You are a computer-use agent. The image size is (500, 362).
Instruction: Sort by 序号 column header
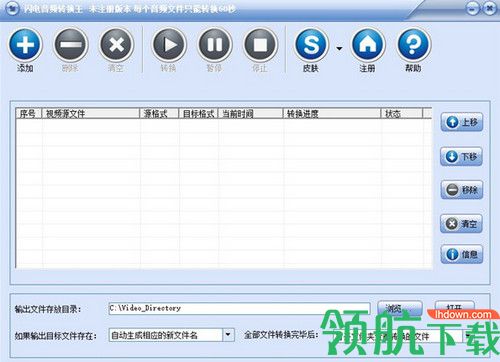(29, 114)
